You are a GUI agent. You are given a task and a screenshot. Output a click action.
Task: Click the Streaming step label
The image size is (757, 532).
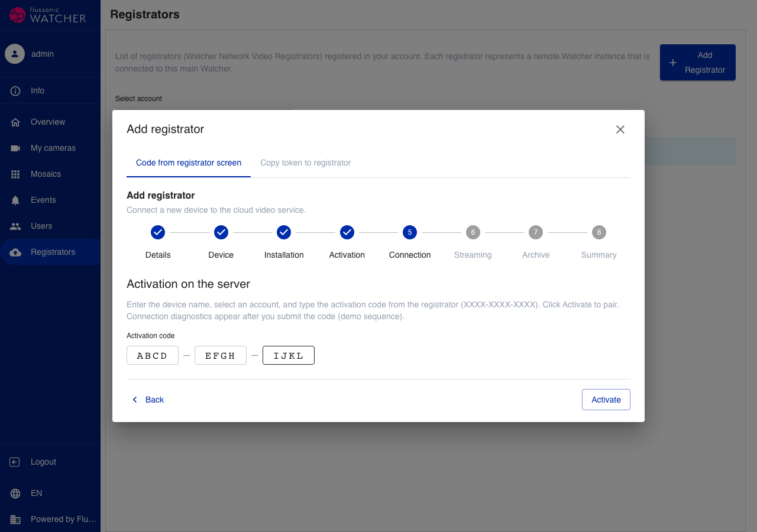[473, 255]
